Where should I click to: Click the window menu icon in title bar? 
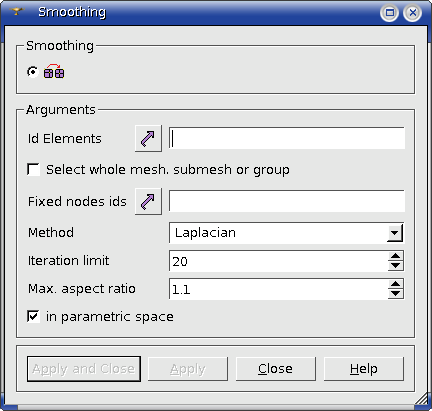pos(17,12)
